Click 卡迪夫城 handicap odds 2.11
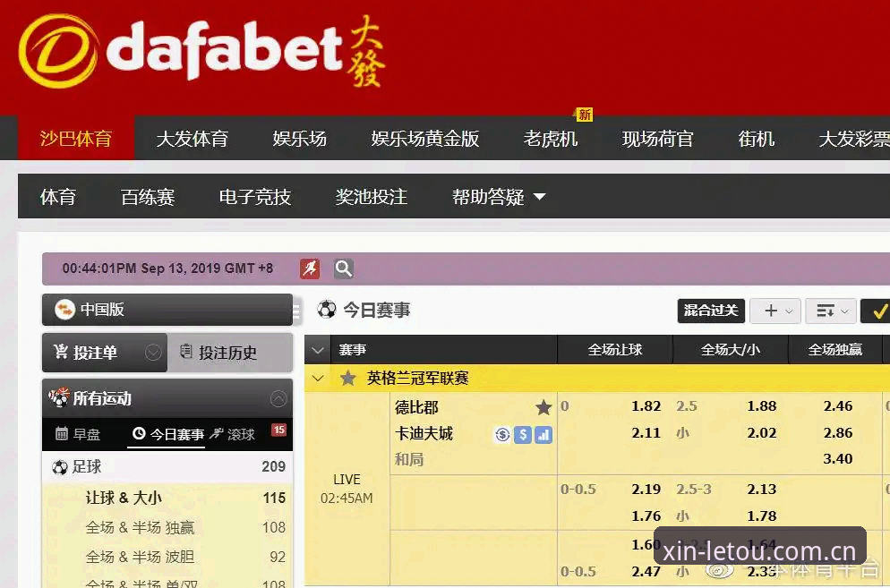Viewport: 890px width, 588px height. click(646, 433)
